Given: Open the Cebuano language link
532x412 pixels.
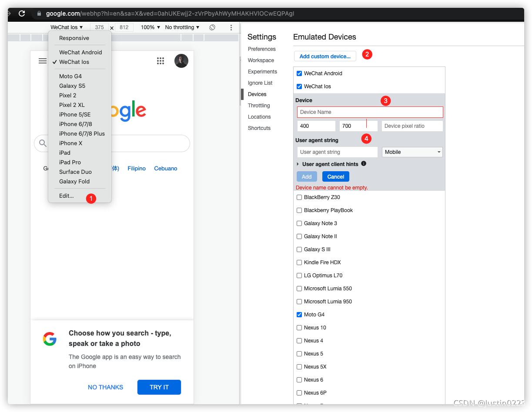Looking at the screenshot, I should point(166,169).
